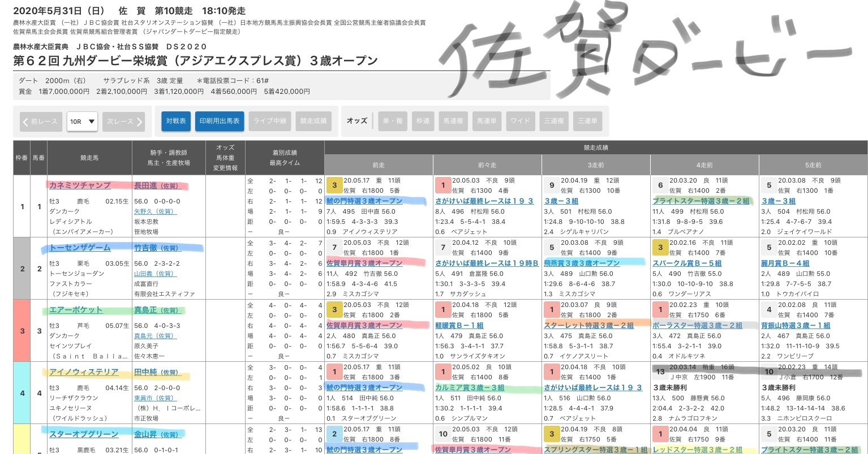Select the 対戦表 matchup table tab
The image size is (868, 454).
[x=175, y=121]
